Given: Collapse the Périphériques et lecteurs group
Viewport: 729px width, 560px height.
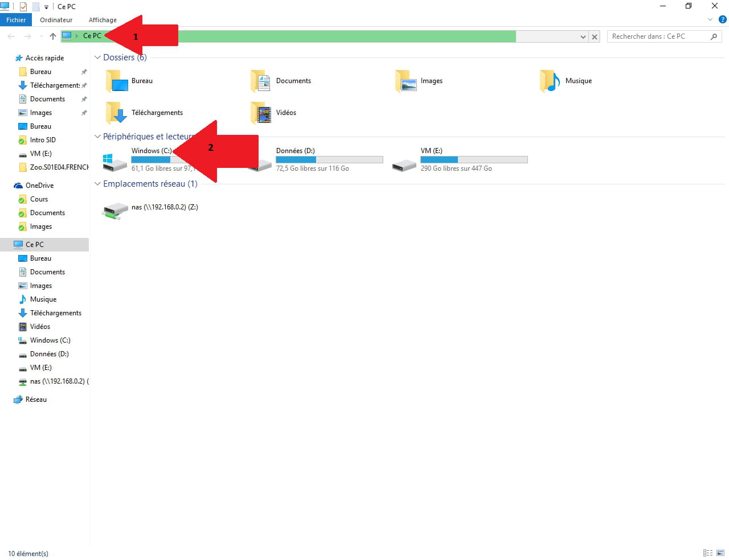Looking at the screenshot, I should click(x=97, y=137).
